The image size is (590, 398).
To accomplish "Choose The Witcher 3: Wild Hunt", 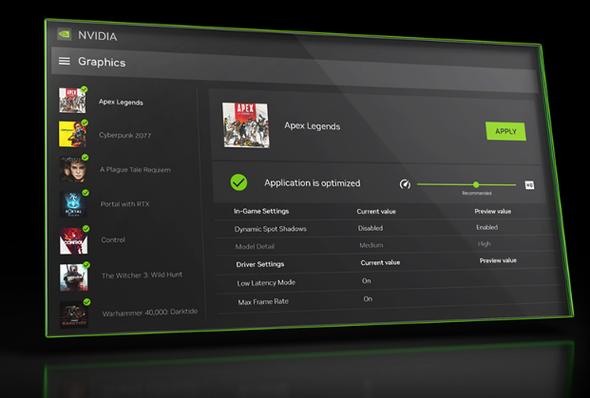I will click(x=142, y=275).
